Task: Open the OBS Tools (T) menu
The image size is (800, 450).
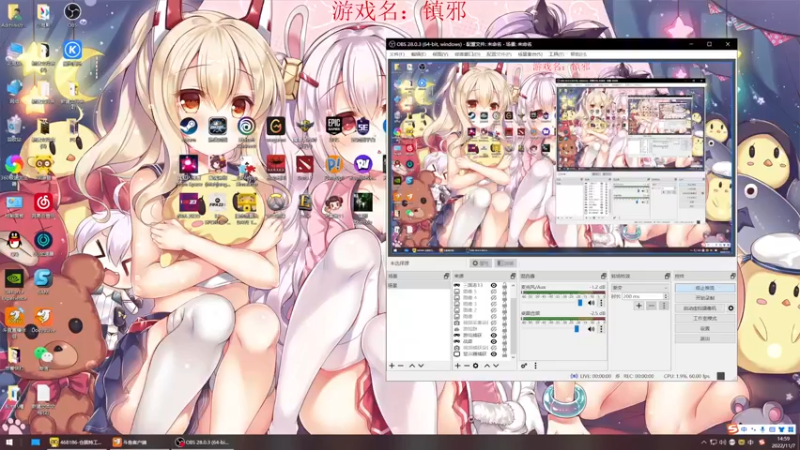Action: tap(556, 54)
